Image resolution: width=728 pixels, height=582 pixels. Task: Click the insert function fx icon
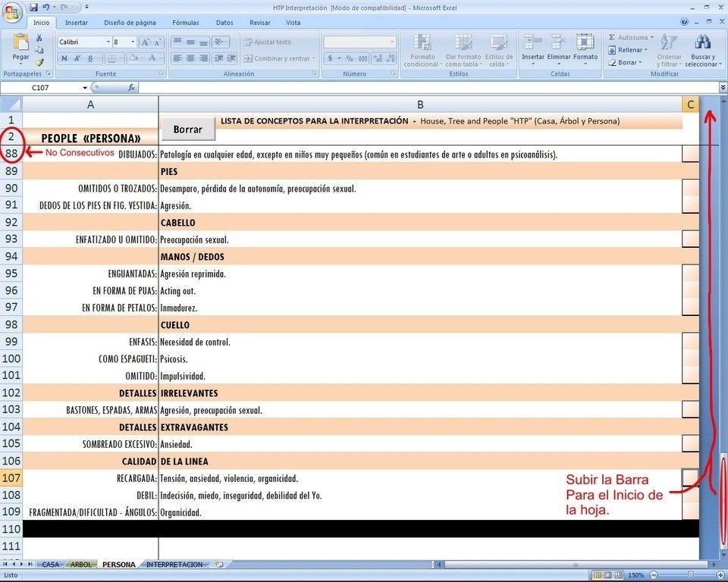[131, 88]
